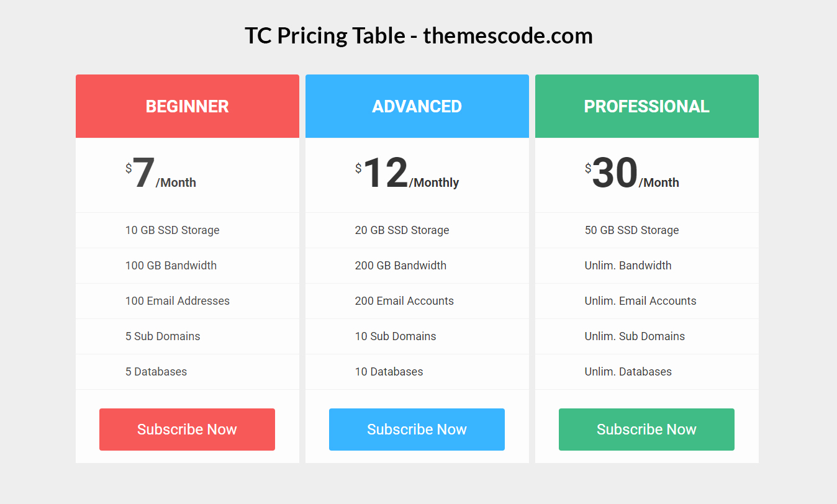Select the ADVANCED plan header

click(x=417, y=107)
